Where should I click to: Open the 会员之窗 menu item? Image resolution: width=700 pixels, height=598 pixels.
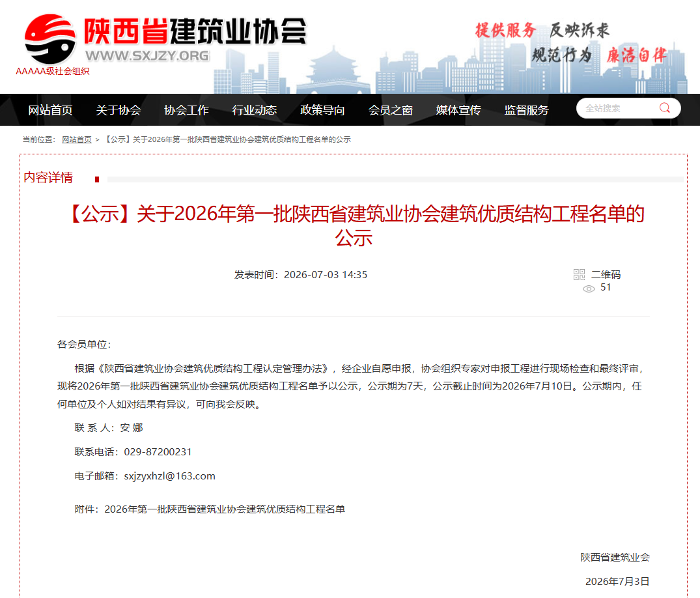point(390,110)
